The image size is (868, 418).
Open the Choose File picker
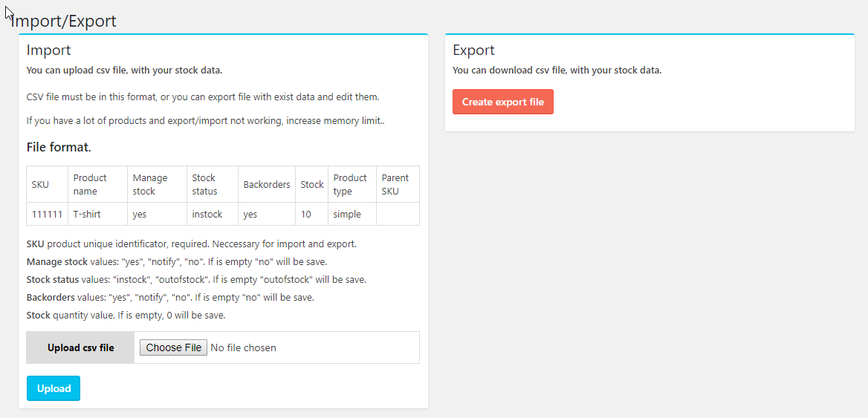pos(174,347)
